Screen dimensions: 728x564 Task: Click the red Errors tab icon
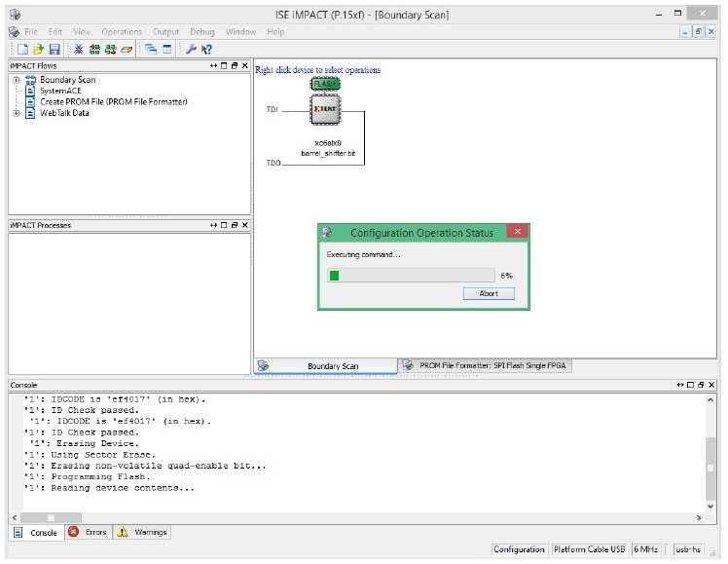click(73, 532)
